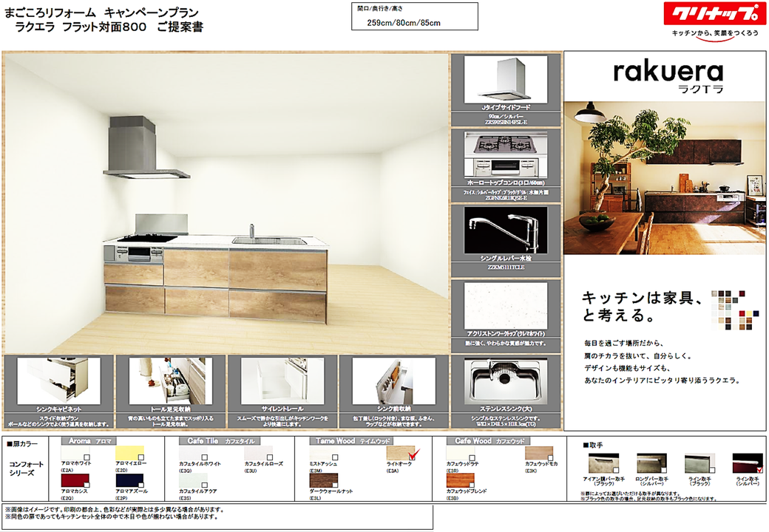Image resolution: width=769 pixels, height=532 pixels.
Task: Select the ライン取手 (ブラック) handle photo
Action: click(699, 463)
